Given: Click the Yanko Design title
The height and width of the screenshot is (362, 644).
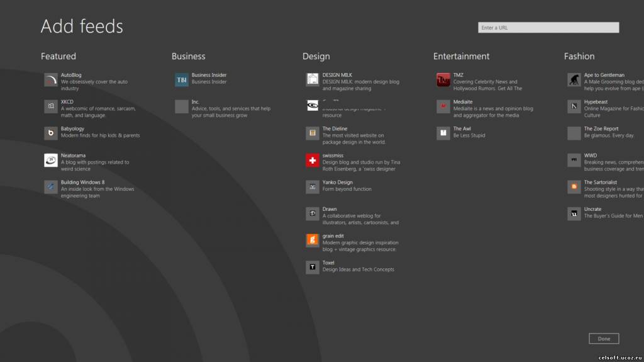Looking at the screenshot, I should coord(337,182).
